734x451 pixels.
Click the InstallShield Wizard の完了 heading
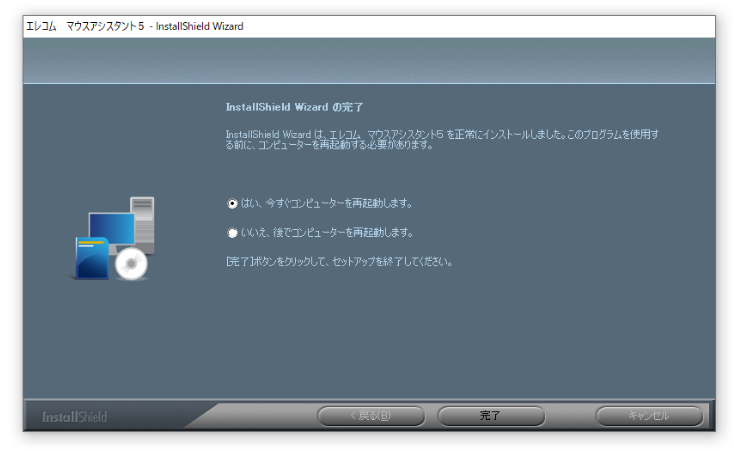[294, 107]
